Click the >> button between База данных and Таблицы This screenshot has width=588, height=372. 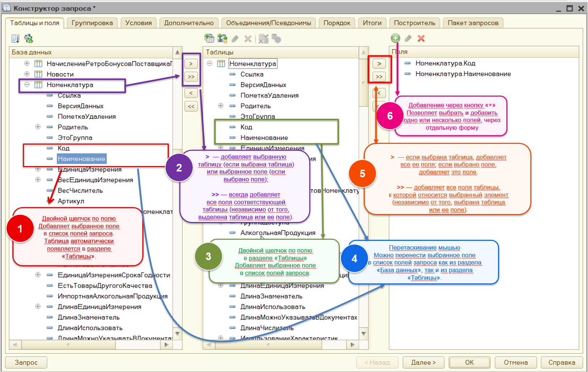pyautogui.click(x=191, y=77)
